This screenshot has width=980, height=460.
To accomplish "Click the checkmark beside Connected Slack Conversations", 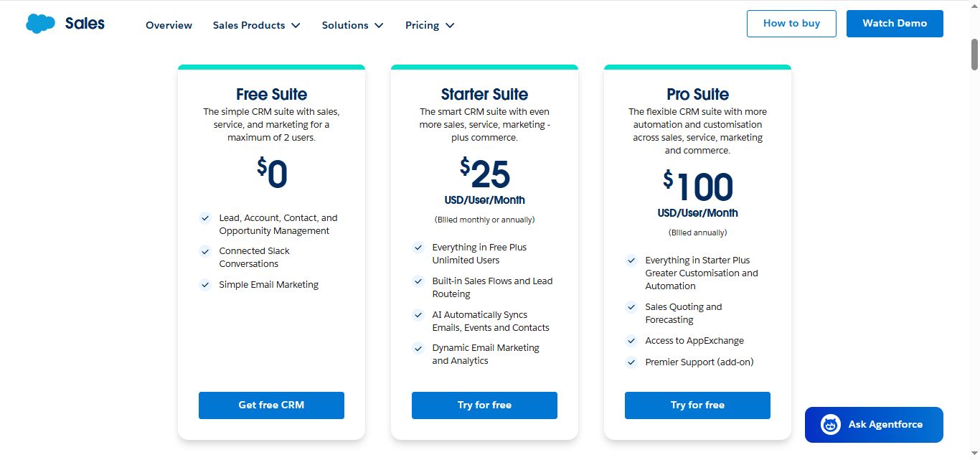I will click(204, 252).
